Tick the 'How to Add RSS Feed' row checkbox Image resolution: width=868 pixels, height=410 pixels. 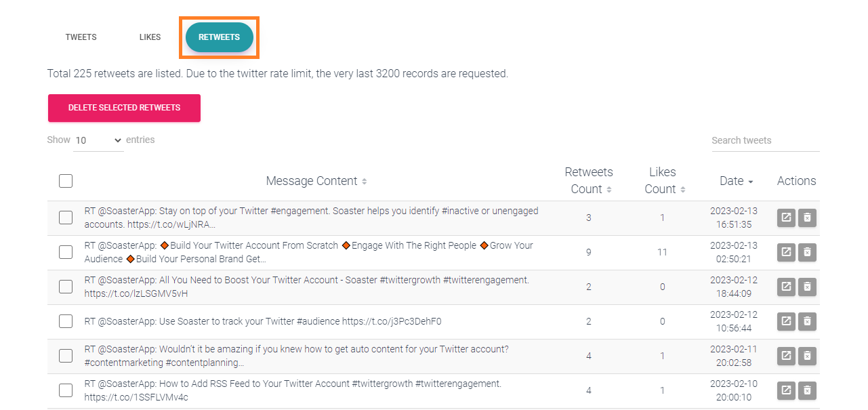tap(66, 390)
